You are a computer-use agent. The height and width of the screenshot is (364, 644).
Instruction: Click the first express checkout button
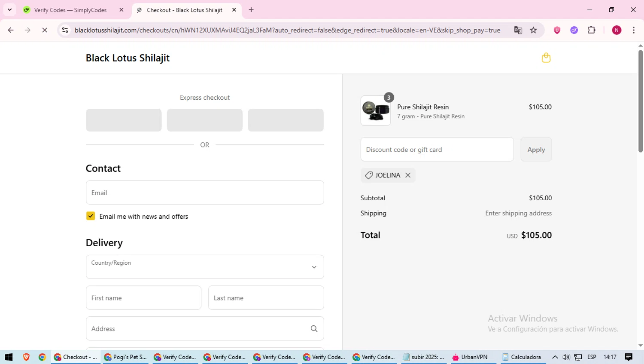(124, 120)
